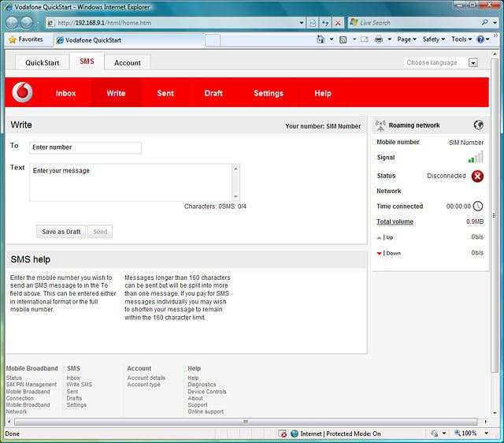
Task: Open the Sent messages menu item
Action: tap(165, 93)
